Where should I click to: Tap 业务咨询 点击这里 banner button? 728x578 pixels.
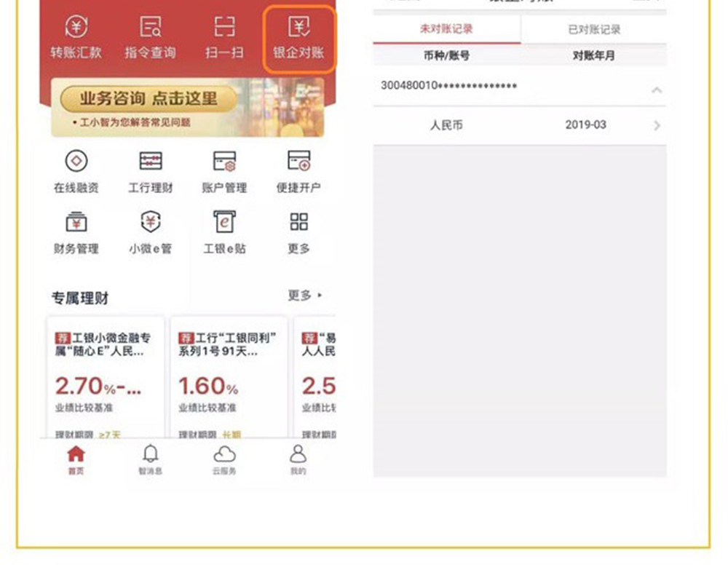149,98
